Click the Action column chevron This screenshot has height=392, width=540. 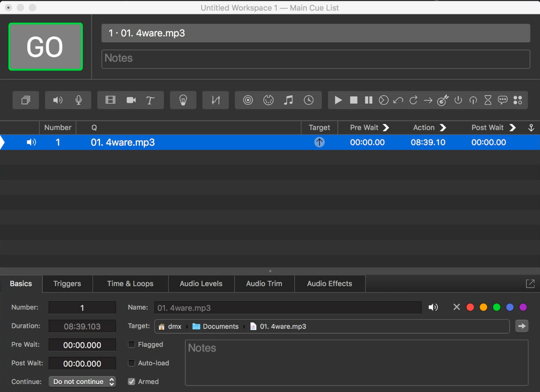(x=443, y=128)
